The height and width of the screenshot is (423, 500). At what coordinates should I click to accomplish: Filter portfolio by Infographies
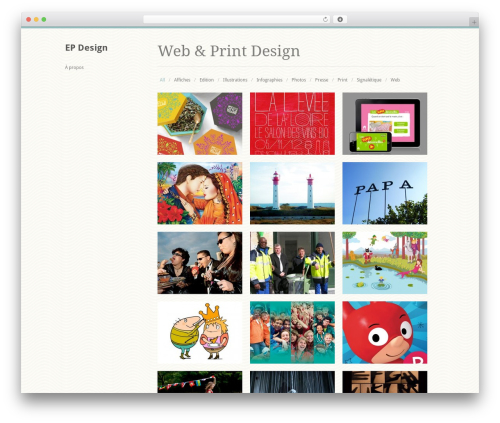pos(269,80)
